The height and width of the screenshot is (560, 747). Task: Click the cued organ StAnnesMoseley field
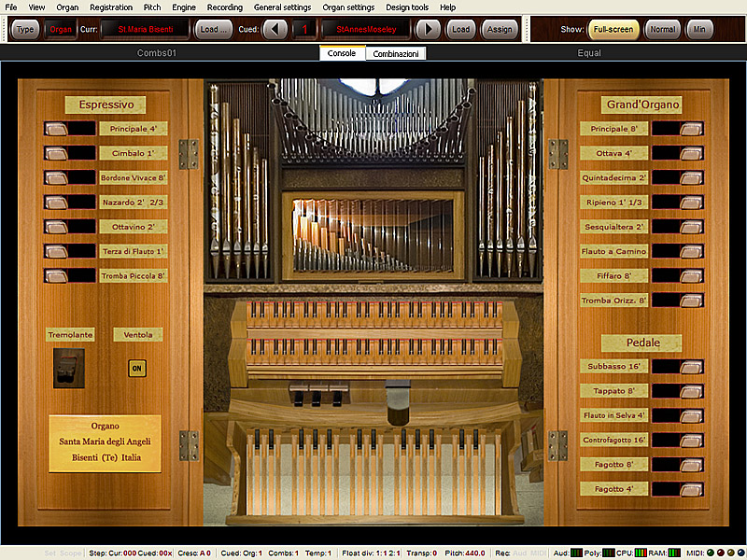[365, 29]
